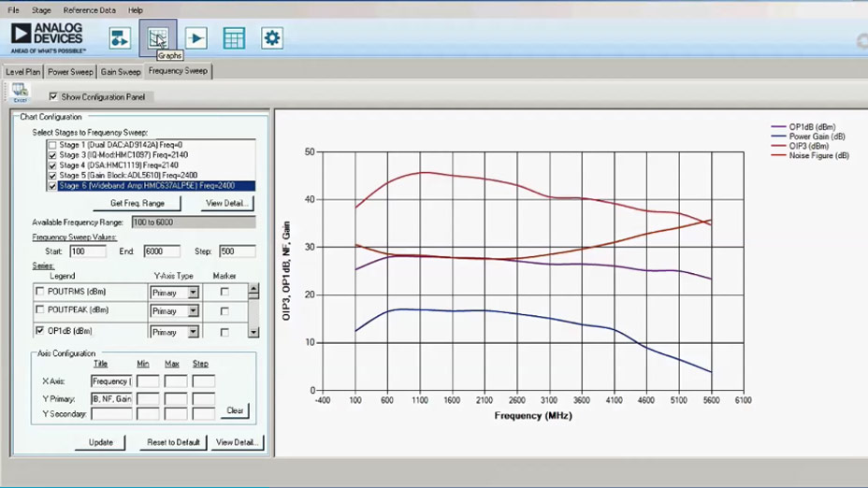Enable the POUTPEAK (dBm) series checkbox
The height and width of the screenshot is (488, 868).
click(x=40, y=309)
